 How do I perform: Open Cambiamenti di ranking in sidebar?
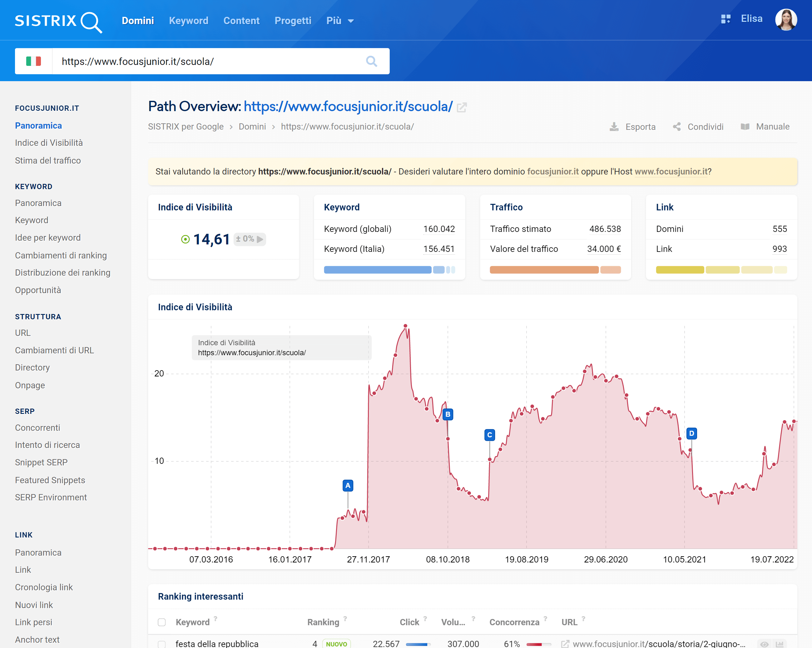coord(61,255)
